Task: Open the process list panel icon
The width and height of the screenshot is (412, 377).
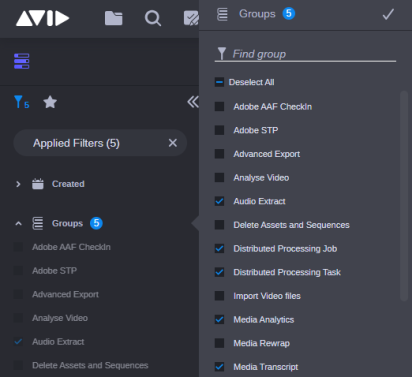Action: [22, 61]
